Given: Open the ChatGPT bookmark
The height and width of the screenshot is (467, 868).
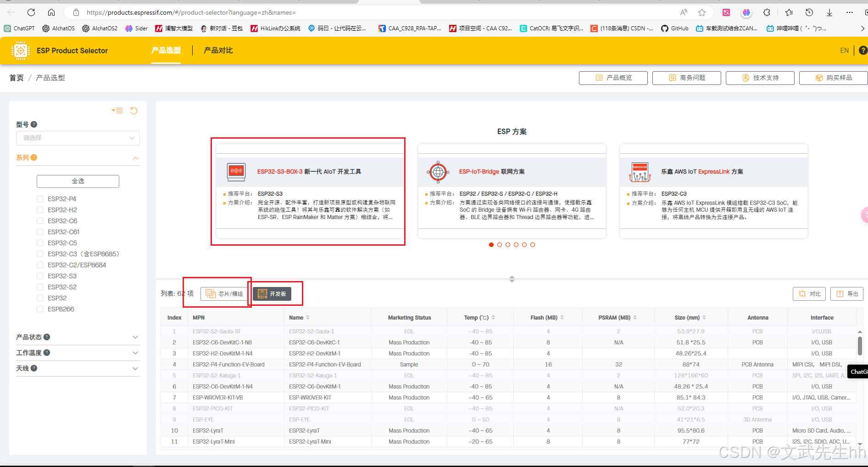Looking at the screenshot, I should (19, 28).
